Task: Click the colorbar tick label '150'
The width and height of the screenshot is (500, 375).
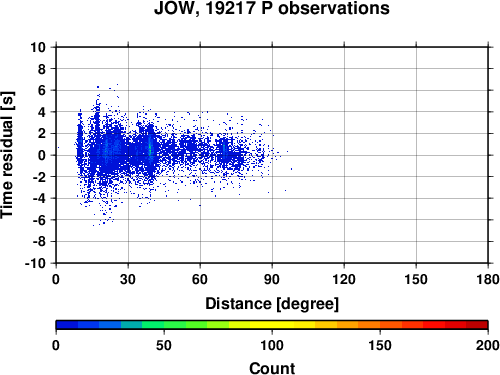Action: pyautogui.click(x=380, y=345)
